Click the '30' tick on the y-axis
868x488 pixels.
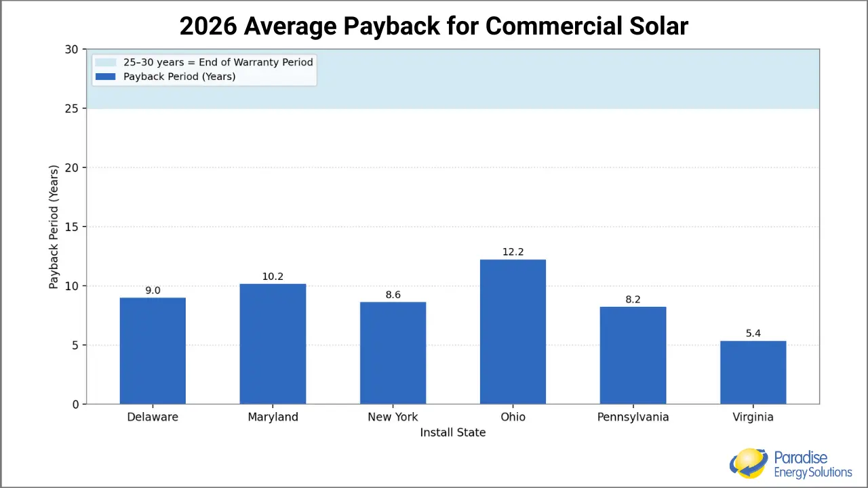pyautogui.click(x=71, y=49)
